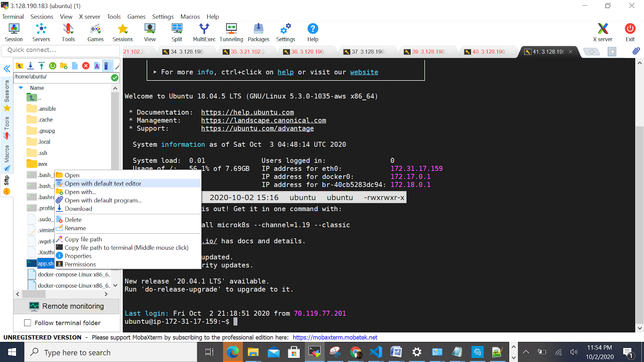644x362 pixels.
Task: Choose 'Copy file path' menu entry
Action: click(128, 239)
